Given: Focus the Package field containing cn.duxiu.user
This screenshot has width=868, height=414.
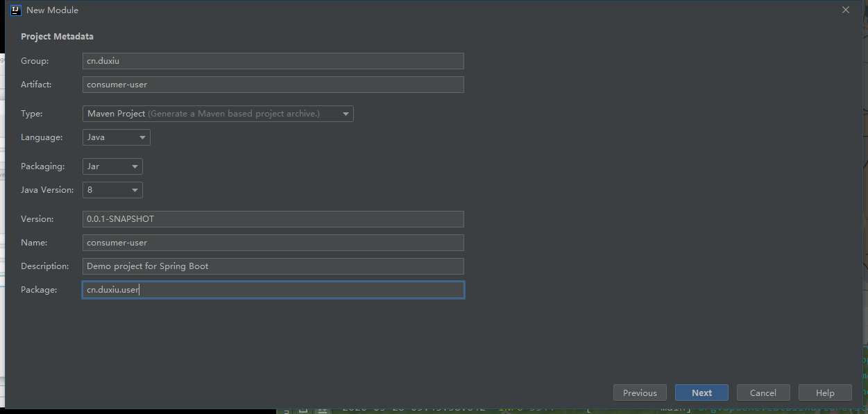Looking at the screenshot, I should [x=273, y=290].
